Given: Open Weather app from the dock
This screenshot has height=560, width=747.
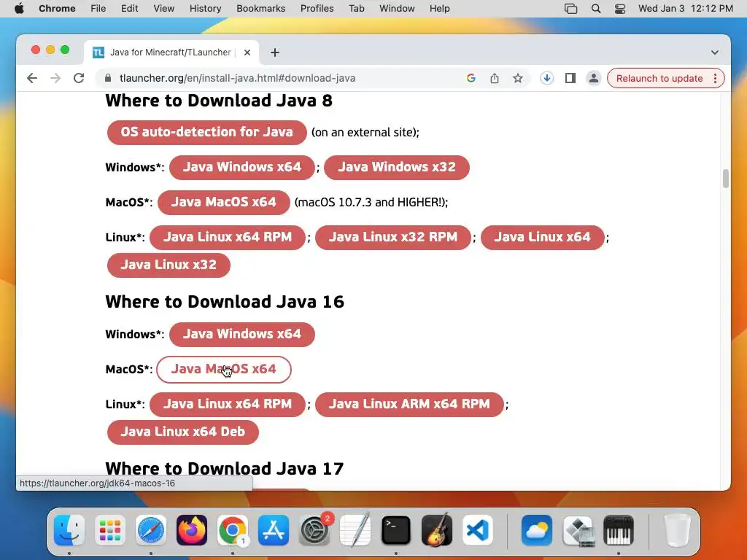Looking at the screenshot, I should [537, 530].
